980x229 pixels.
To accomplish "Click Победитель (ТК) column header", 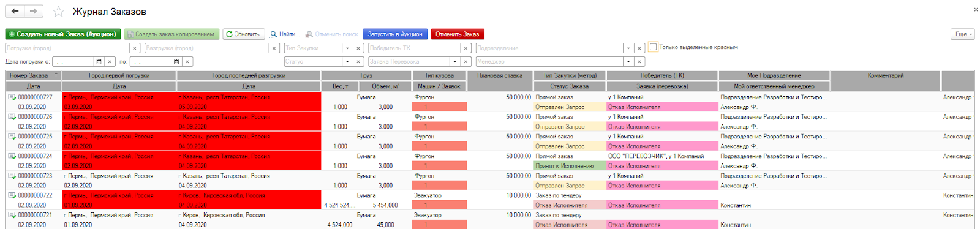I will 662,75.
